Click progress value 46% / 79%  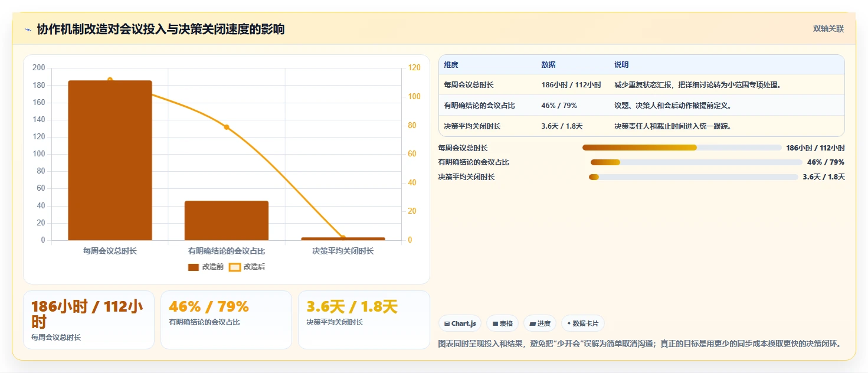(x=826, y=162)
